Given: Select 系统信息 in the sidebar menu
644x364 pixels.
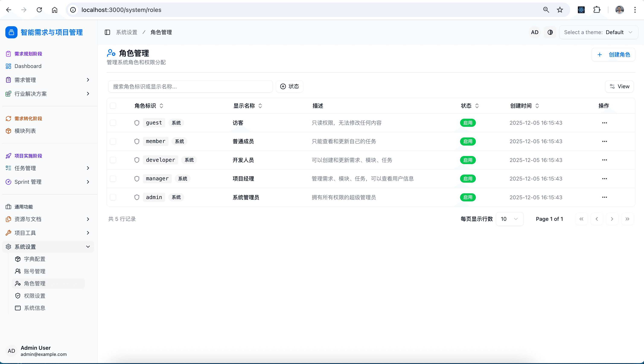Looking at the screenshot, I should [35, 308].
